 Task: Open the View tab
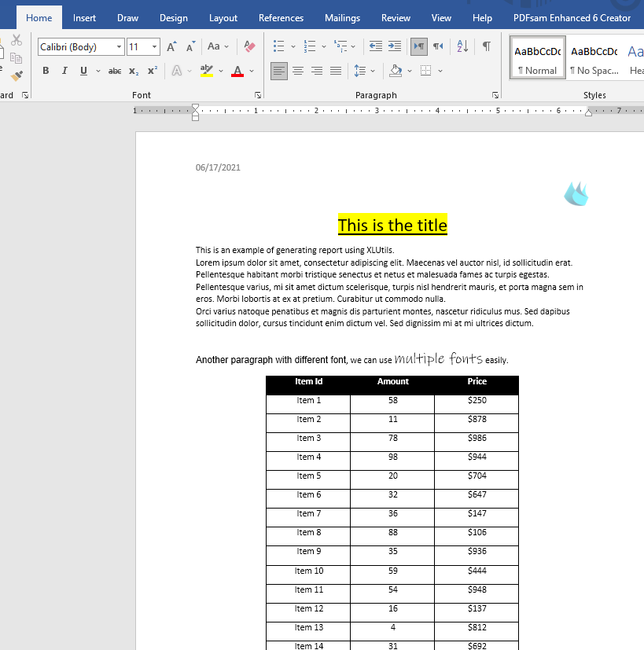[441, 18]
